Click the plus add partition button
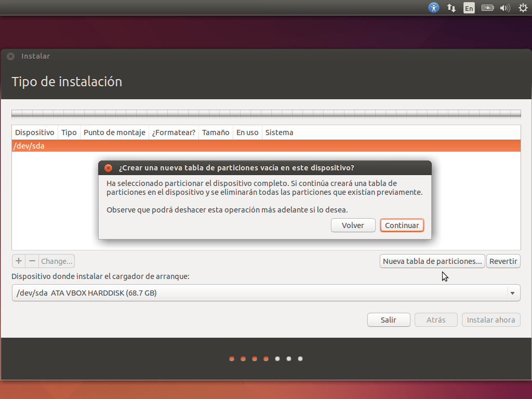The width and height of the screenshot is (532, 399). click(19, 261)
